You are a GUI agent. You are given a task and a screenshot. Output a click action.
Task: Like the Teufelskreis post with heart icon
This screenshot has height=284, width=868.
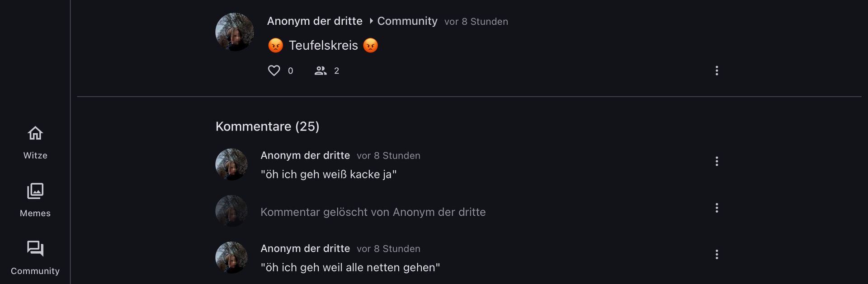pyautogui.click(x=274, y=70)
